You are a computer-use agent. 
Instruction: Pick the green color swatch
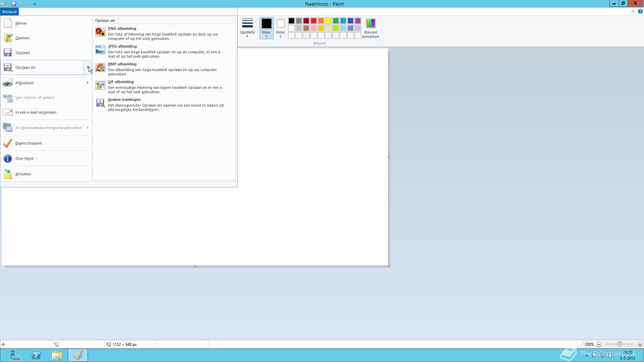click(x=336, y=21)
